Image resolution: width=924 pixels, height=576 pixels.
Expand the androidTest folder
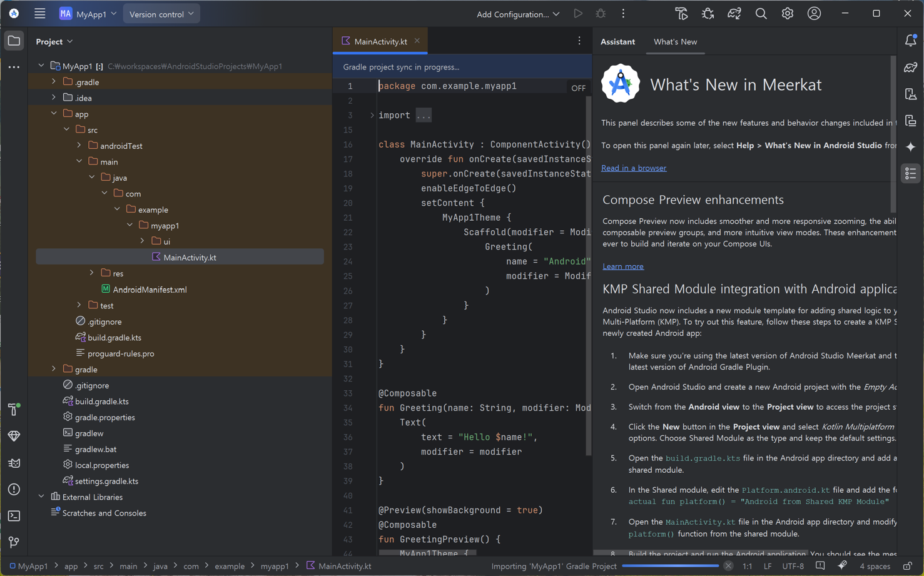click(79, 146)
